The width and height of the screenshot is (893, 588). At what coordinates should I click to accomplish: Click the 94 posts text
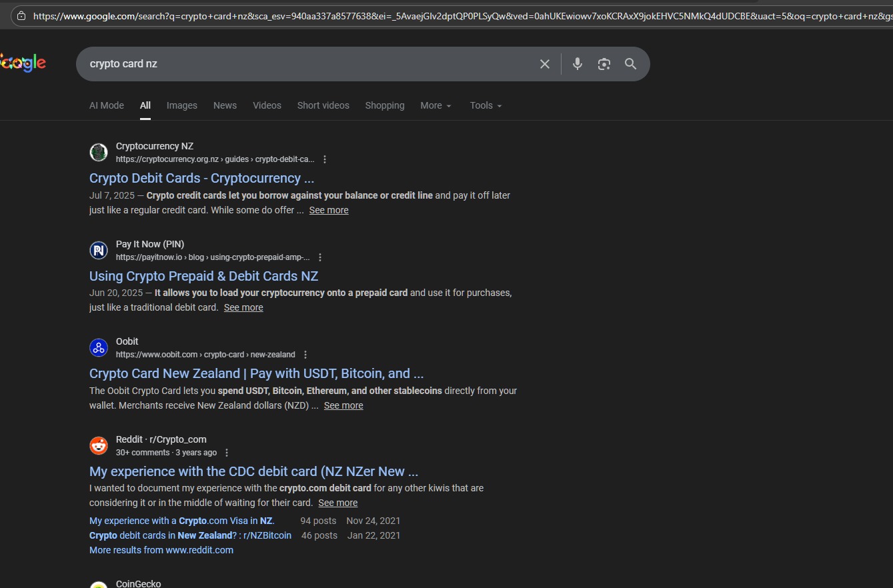point(318,521)
